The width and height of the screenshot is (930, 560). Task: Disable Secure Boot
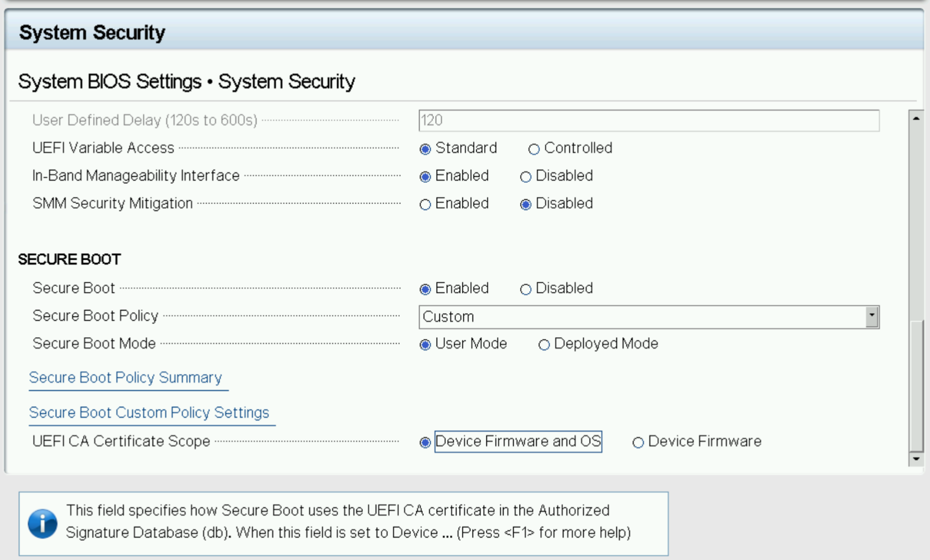pyautogui.click(x=526, y=289)
